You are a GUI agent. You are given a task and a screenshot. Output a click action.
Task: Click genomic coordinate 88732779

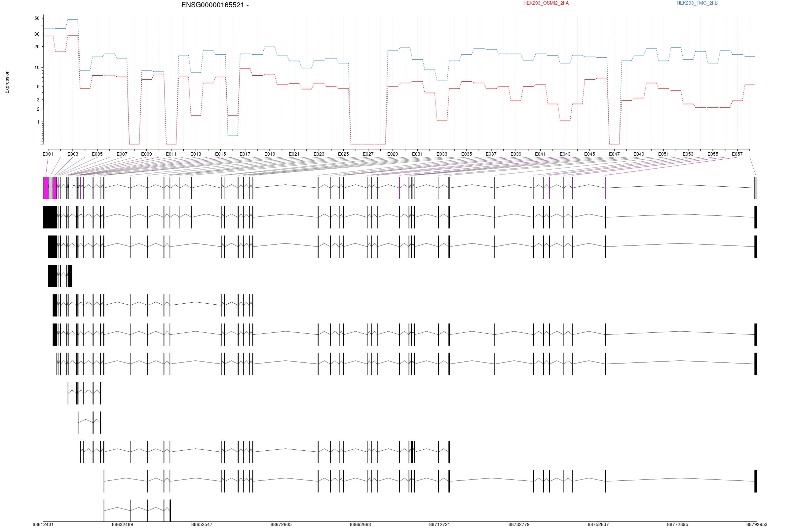[519, 524]
